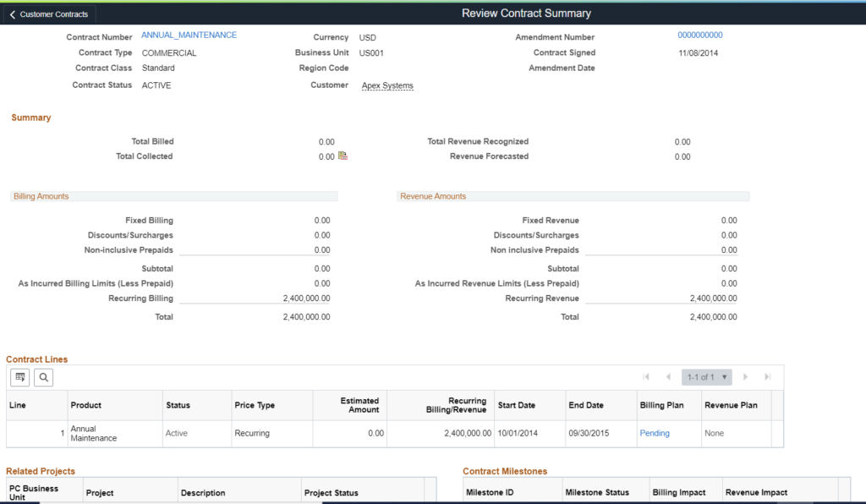Screen dimensions: 866x504
Task: Open the 1-1 of 1 rows dropdown
Action: click(x=707, y=377)
